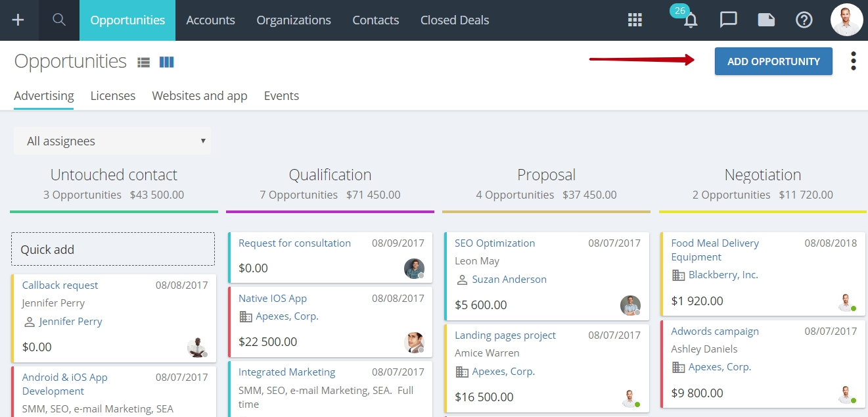Screen dimensions: 868x417
Task: Open the chat bubble icon
Action: coord(728,20)
